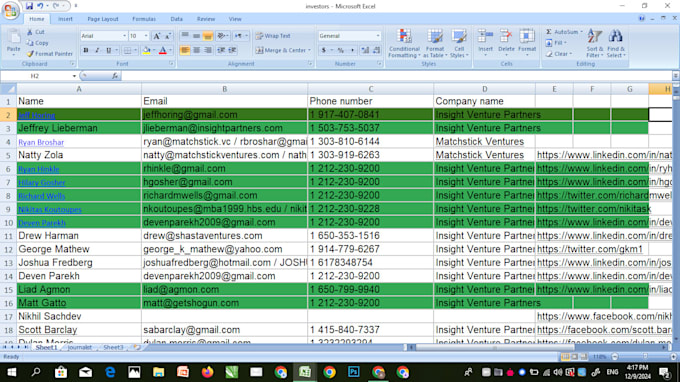Set middle vertical alignment
The height and width of the screenshot is (382, 680).
(x=196, y=36)
